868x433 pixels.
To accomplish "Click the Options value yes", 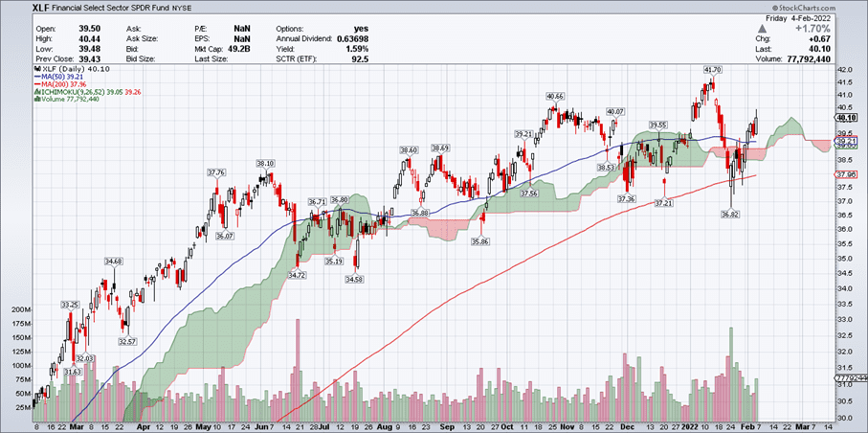I will click(362, 29).
